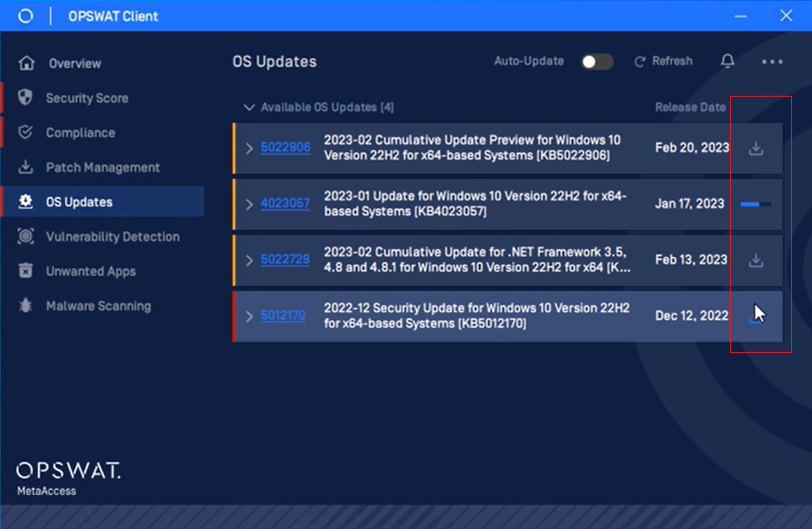Image resolution: width=812 pixels, height=529 pixels.
Task: Click the circular arrow refresh icon
Action: tap(639, 62)
